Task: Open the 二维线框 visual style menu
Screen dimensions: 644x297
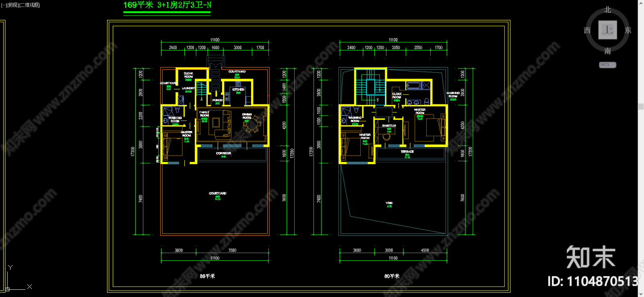Action: click(x=30, y=5)
